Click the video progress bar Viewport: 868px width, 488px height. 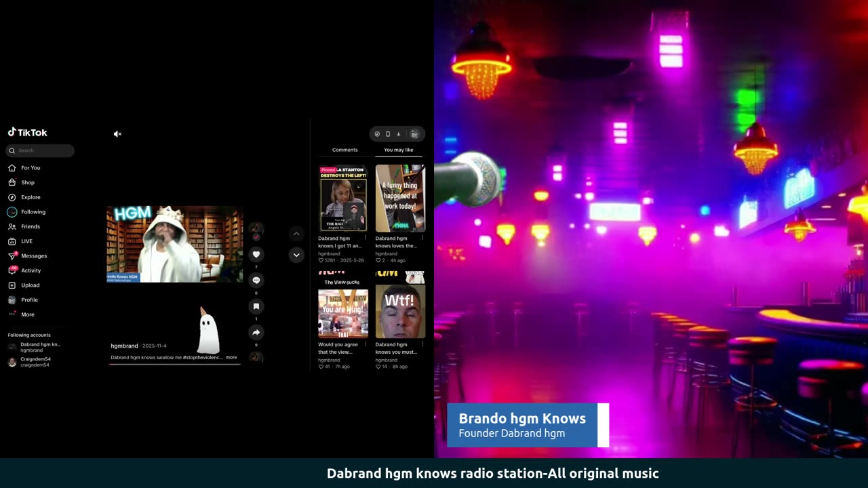[175, 364]
